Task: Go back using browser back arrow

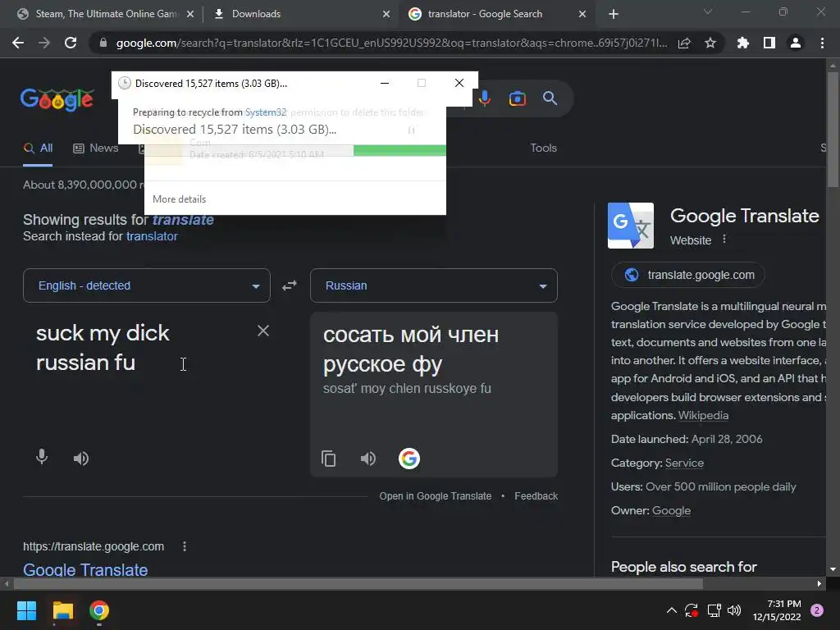Action: click(18, 43)
